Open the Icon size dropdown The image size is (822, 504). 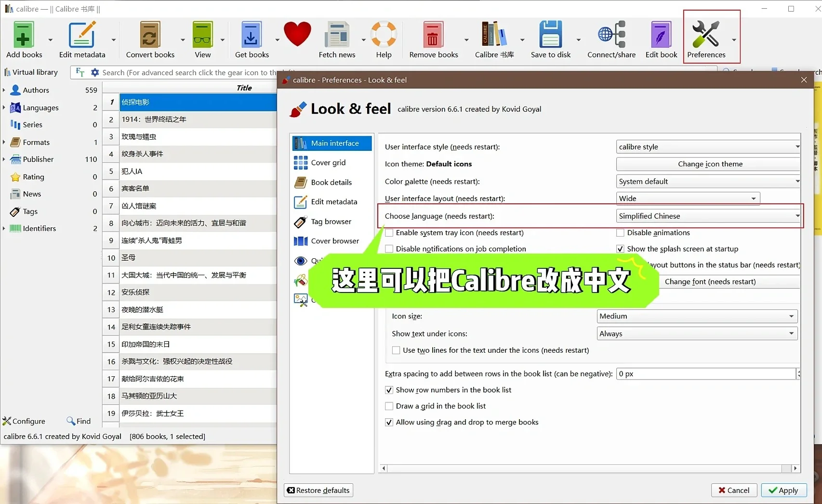coord(697,316)
